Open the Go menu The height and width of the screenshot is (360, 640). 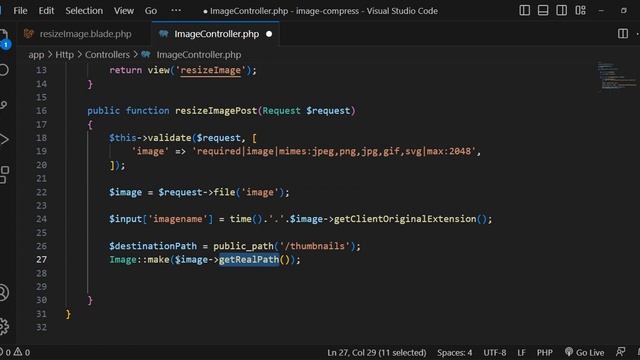click(x=151, y=11)
